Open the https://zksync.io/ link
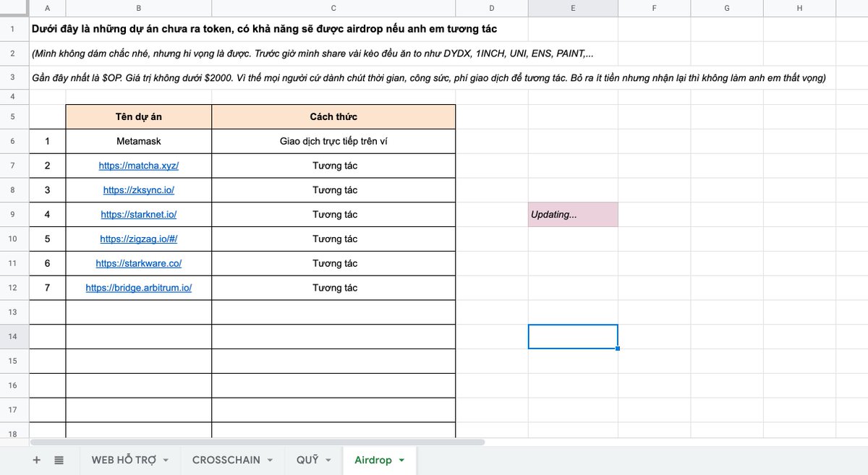 [139, 190]
